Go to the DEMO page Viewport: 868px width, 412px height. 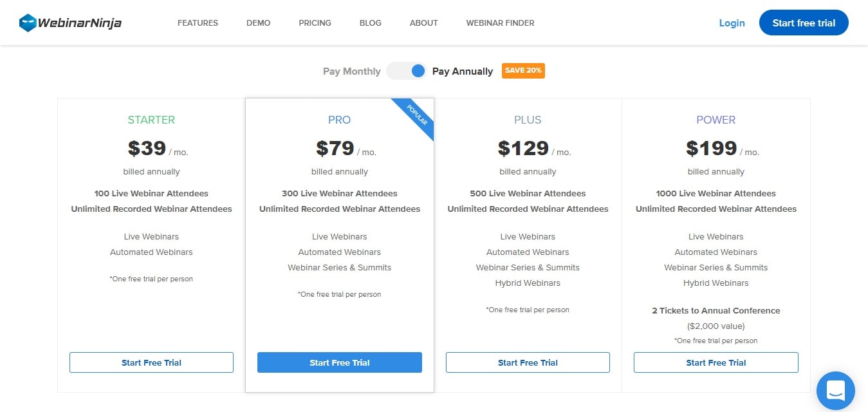259,23
